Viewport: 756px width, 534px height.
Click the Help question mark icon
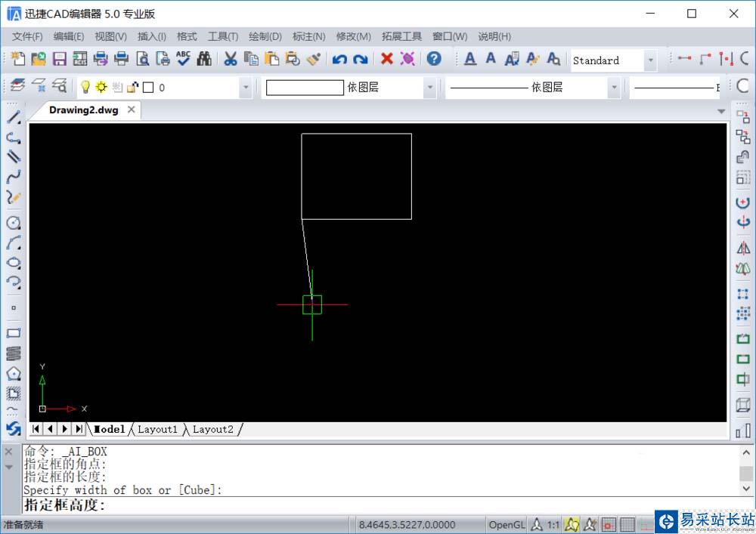433,59
